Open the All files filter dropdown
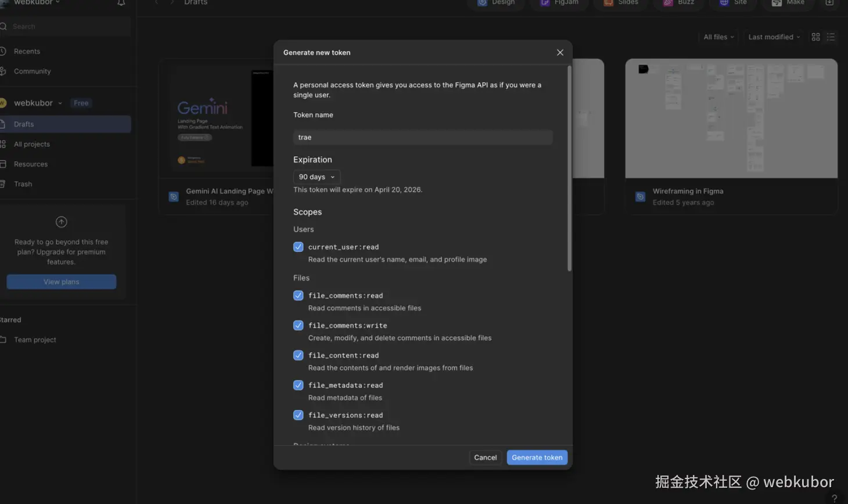Viewport: 848px width, 504px height. (x=718, y=37)
